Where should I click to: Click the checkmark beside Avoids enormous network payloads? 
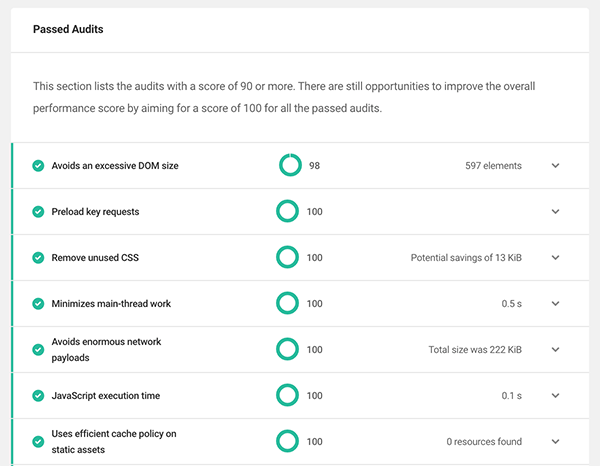pos(38,350)
